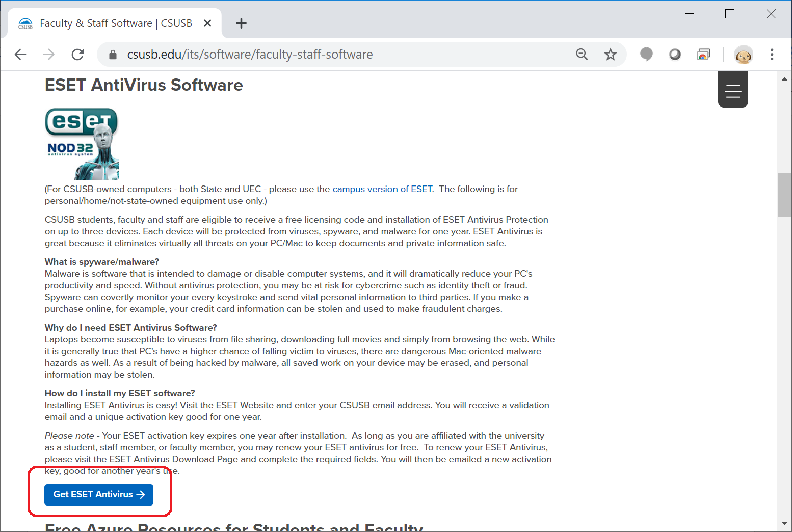This screenshot has height=532, width=792.
Task: Maximize the browser window
Action: pyautogui.click(x=730, y=14)
